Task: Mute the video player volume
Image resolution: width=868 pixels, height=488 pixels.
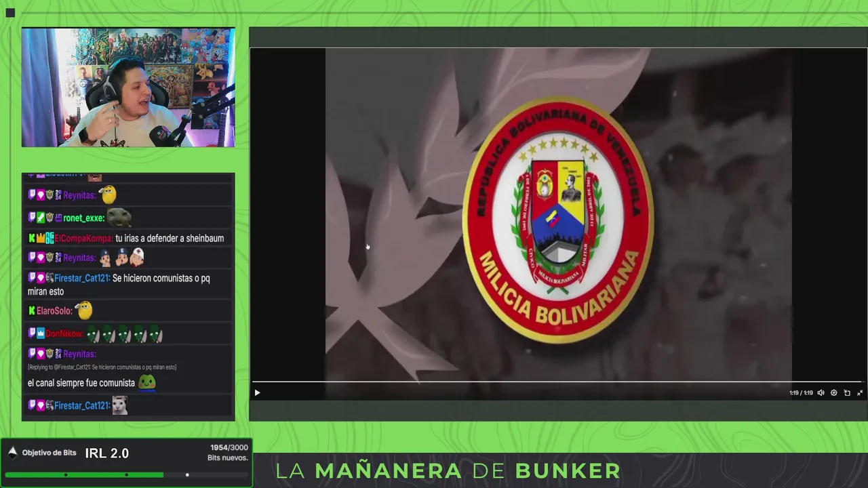Action: coord(821,392)
